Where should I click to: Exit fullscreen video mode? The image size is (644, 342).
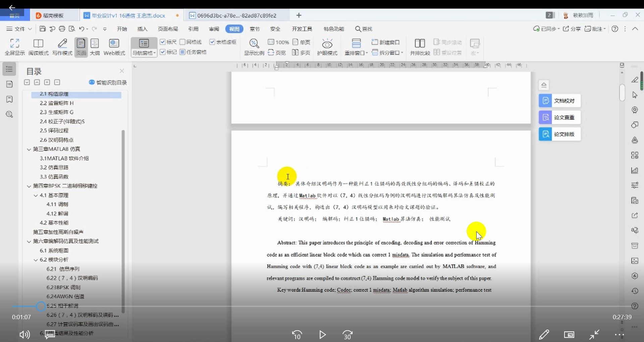pyautogui.click(x=594, y=334)
